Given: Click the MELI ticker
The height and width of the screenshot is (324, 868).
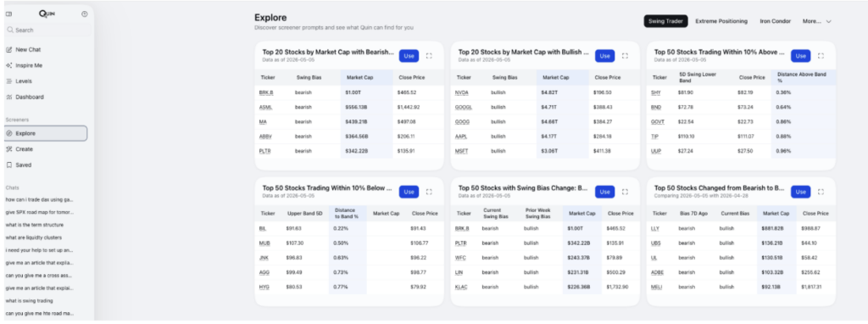Looking at the screenshot, I should coord(657,287).
